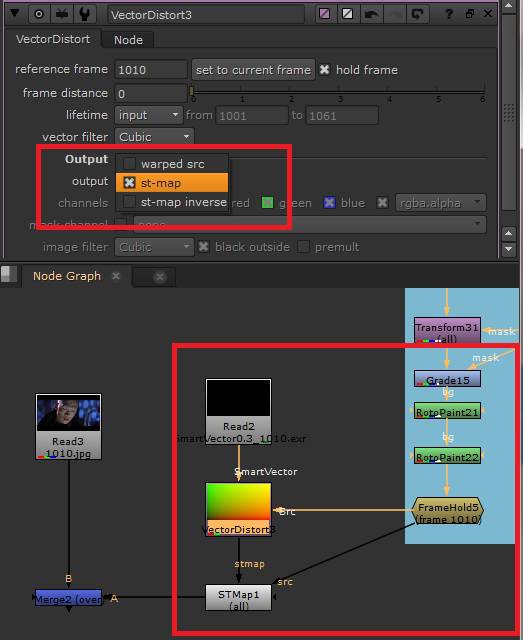Select the STMap1 node
The height and width of the screenshot is (640, 523).
(x=238, y=598)
